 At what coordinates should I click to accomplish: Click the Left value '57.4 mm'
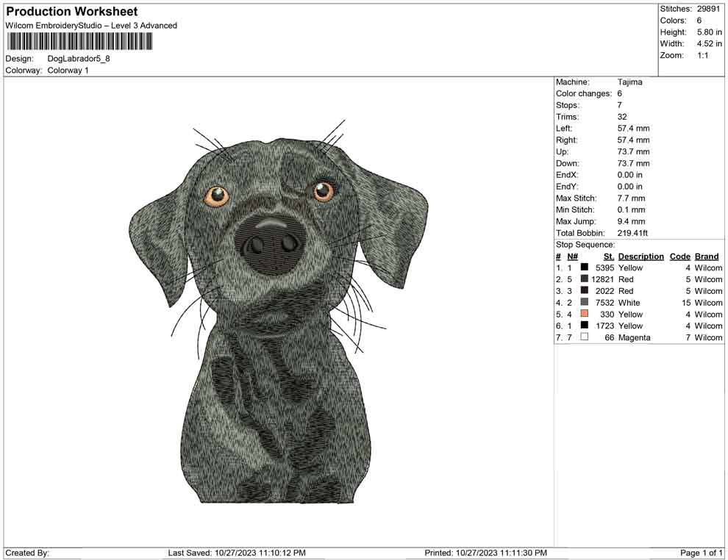tap(633, 129)
